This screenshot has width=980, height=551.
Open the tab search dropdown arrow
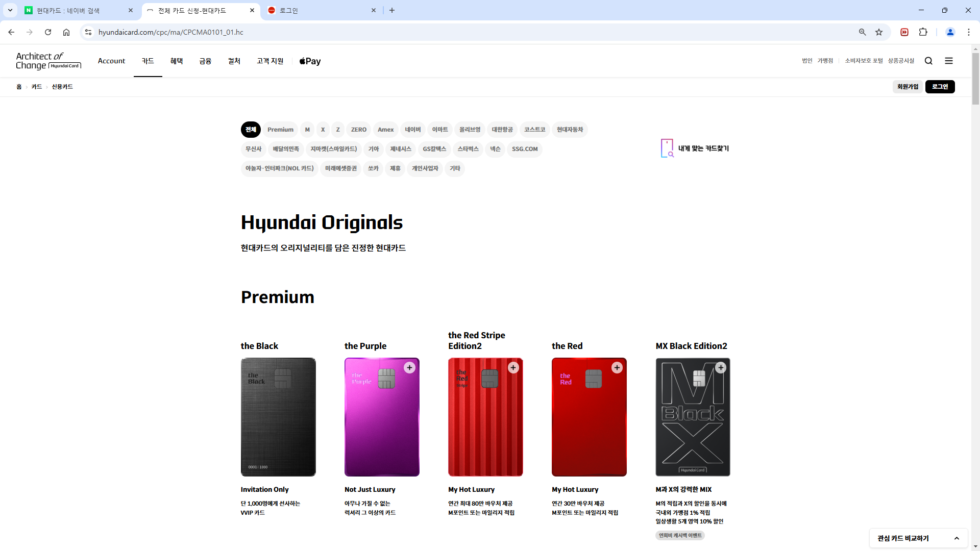coord(10,10)
